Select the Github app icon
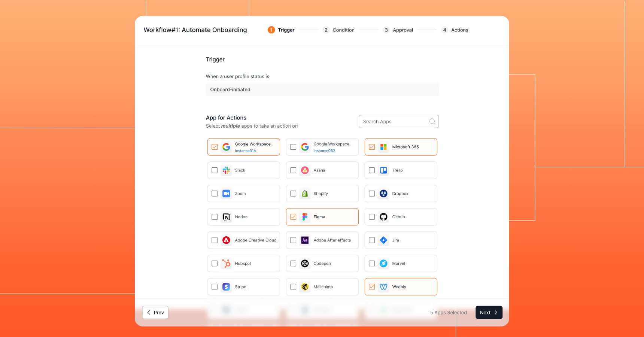Viewport: 644px width, 337px height. [x=383, y=217]
